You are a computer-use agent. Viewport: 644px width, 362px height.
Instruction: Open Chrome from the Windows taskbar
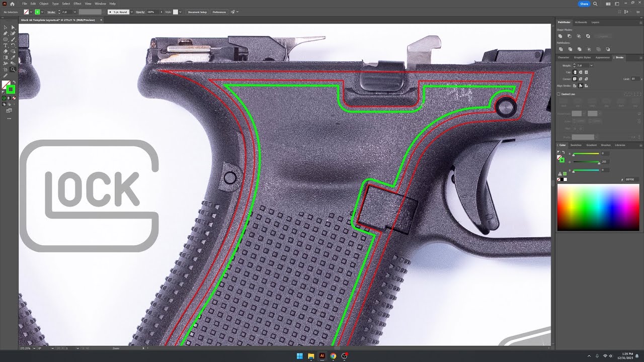(x=333, y=356)
